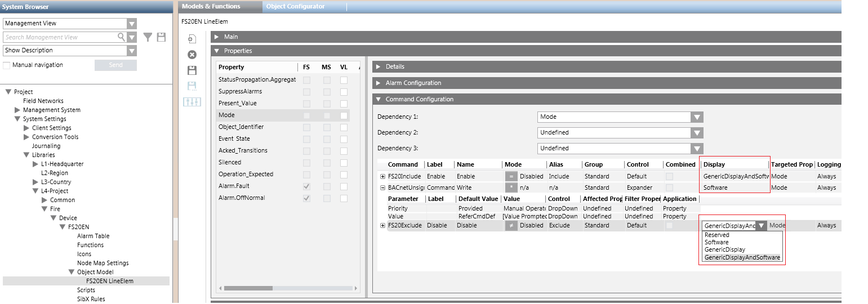Click the equals mode icon for FS20Include

point(511,176)
